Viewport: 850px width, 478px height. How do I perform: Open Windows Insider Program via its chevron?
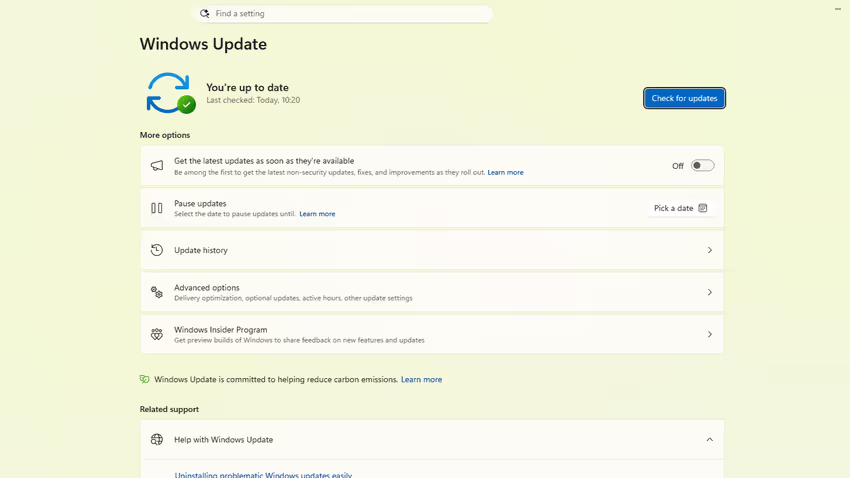tap(710, 334)
